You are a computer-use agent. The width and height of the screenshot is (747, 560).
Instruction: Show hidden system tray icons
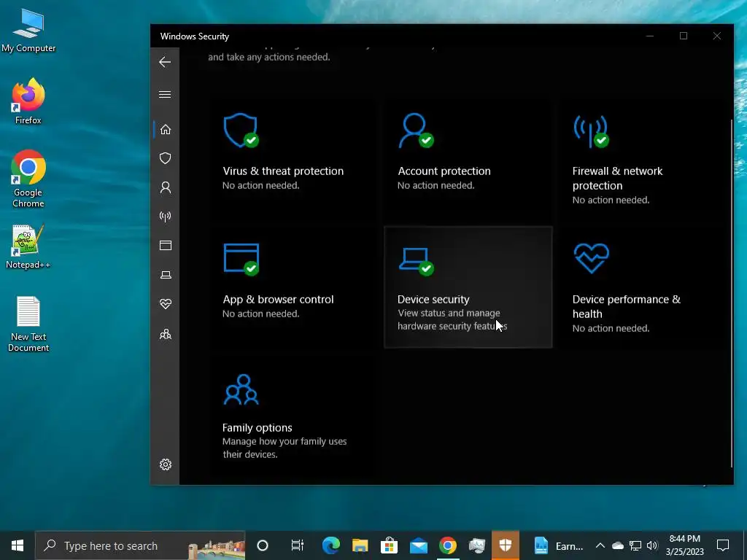600,545
